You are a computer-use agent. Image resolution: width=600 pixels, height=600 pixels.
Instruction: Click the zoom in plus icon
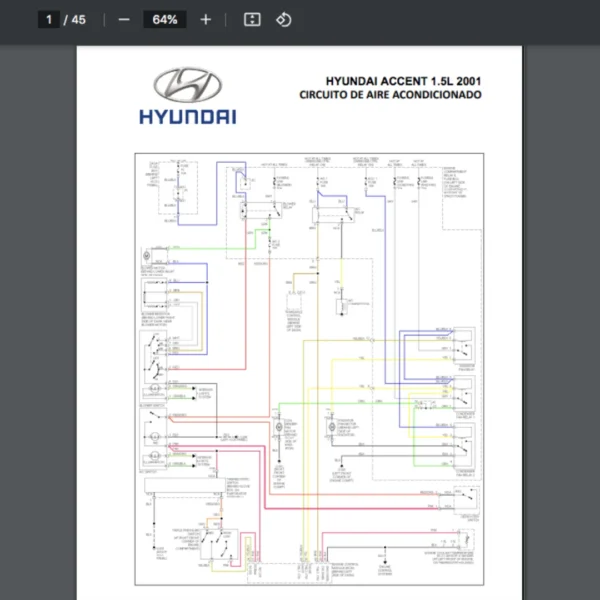pyautogui.click(x=206, y=20)
